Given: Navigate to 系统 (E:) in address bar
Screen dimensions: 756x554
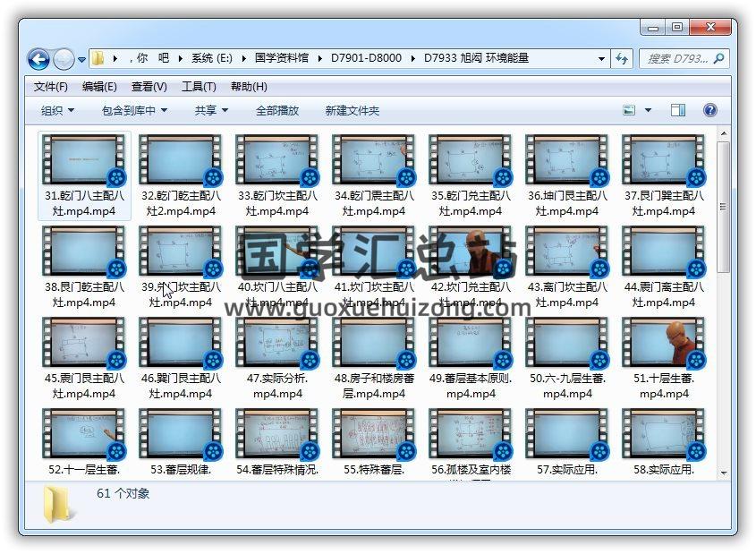Looking at the screenshot, I should click(x=212, y=58).
